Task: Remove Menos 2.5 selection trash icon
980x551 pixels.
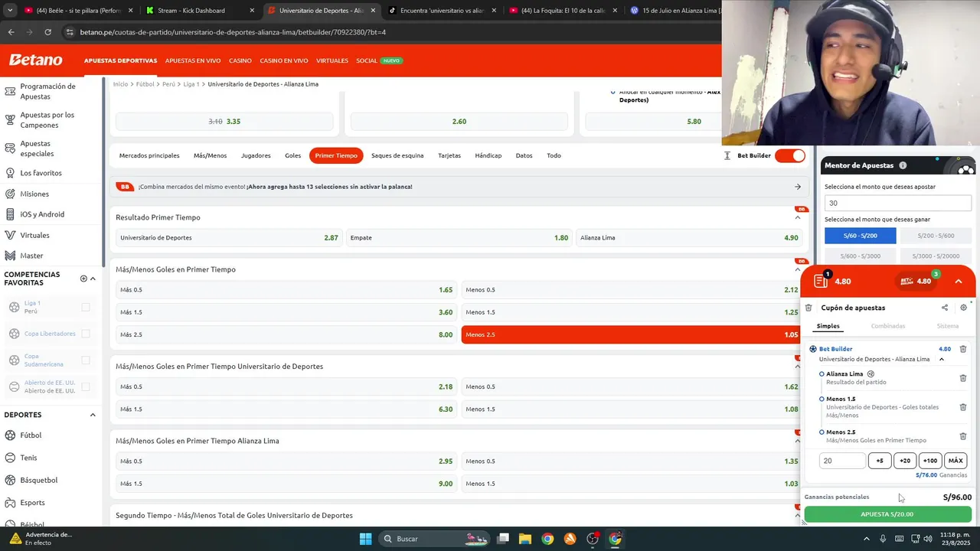Action: tap(963, 436)
